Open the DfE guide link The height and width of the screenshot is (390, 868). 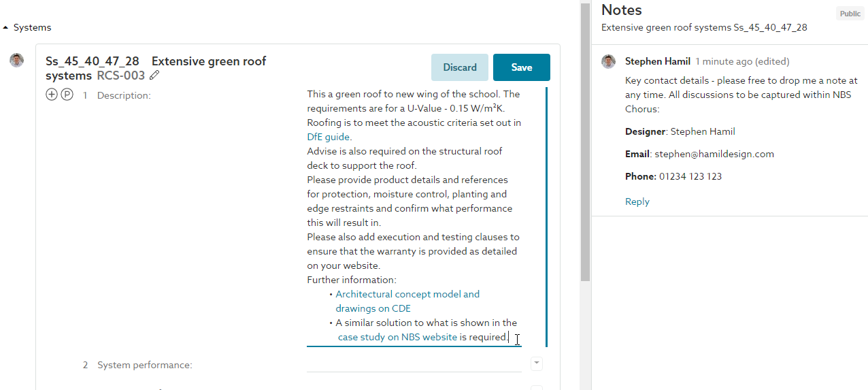click(x=329, y=137)
